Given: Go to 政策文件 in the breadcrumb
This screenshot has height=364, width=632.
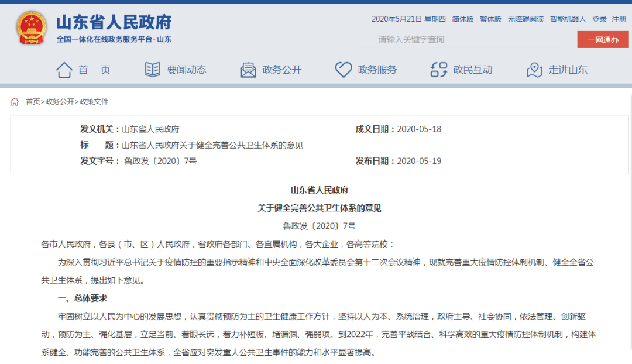Looking at the screenshot, I should pos(94,102).
